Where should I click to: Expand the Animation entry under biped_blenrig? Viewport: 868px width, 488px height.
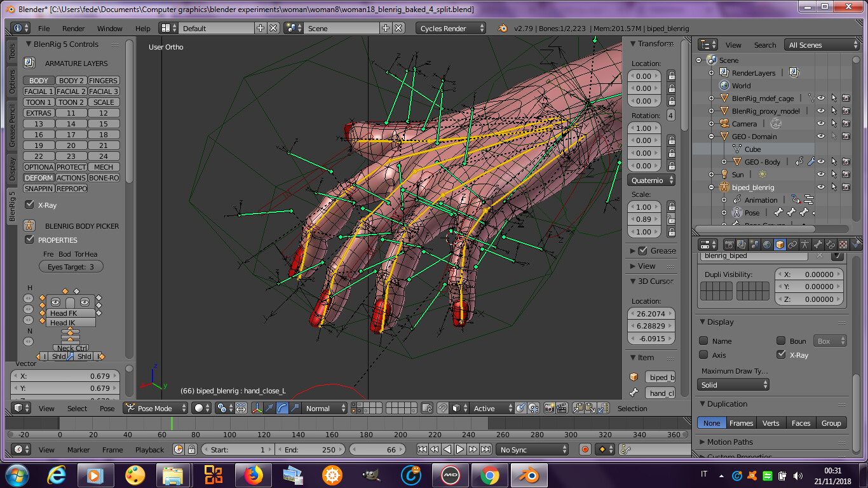pyautogui.click(x=724, y=200)
